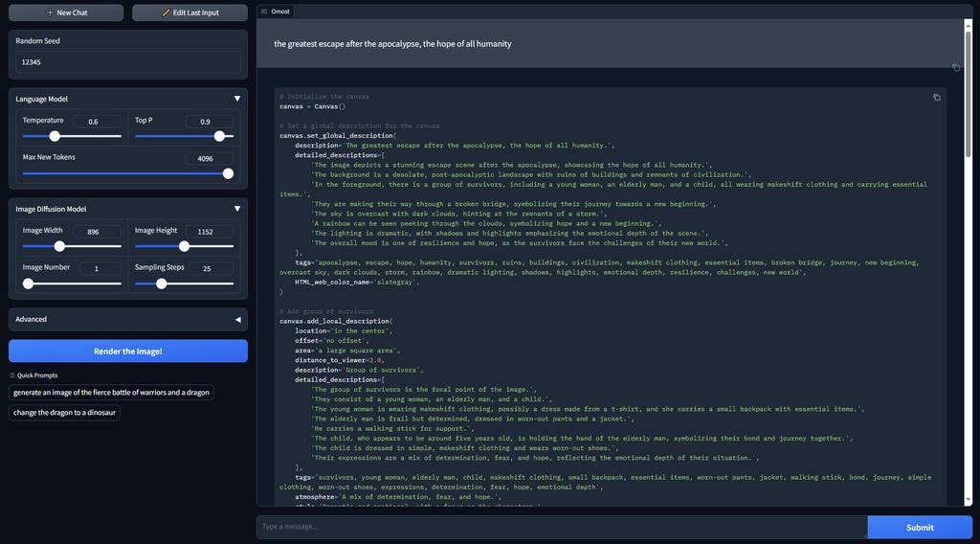
Task: Select the change dragon to dinosaur prompt
Action: (x=64, y=413)
